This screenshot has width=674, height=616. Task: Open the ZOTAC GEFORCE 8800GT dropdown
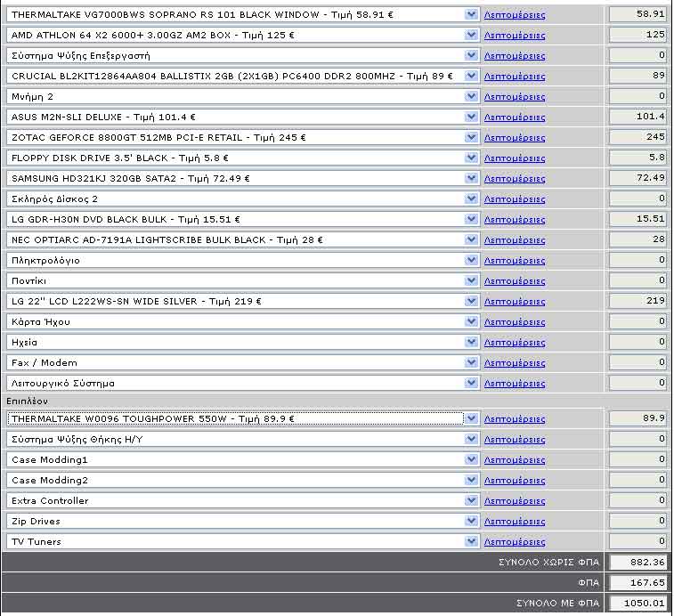[243, 138]
